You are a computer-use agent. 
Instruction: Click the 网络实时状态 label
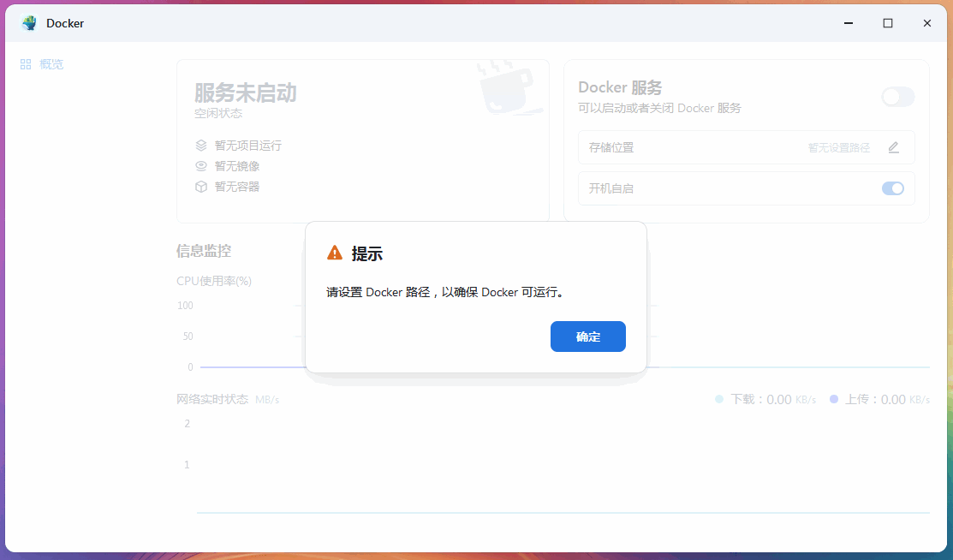(x=212, y=399)
